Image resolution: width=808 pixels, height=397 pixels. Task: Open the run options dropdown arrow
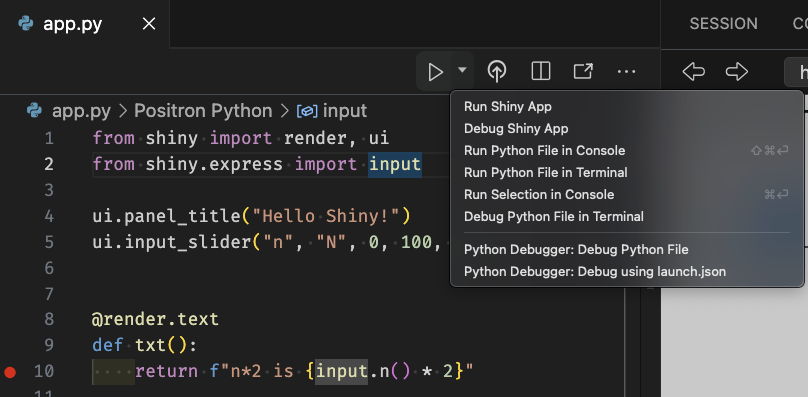462,70
